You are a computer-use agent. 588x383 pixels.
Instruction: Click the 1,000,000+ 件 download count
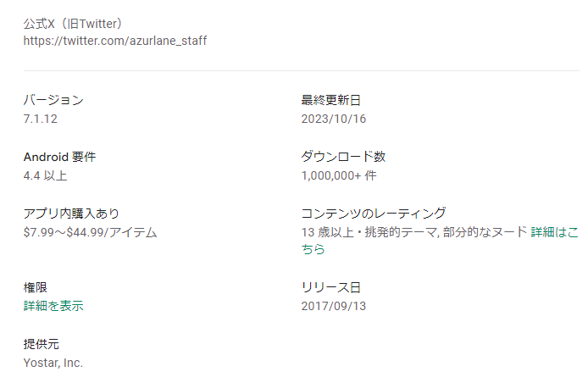[339, 175]
